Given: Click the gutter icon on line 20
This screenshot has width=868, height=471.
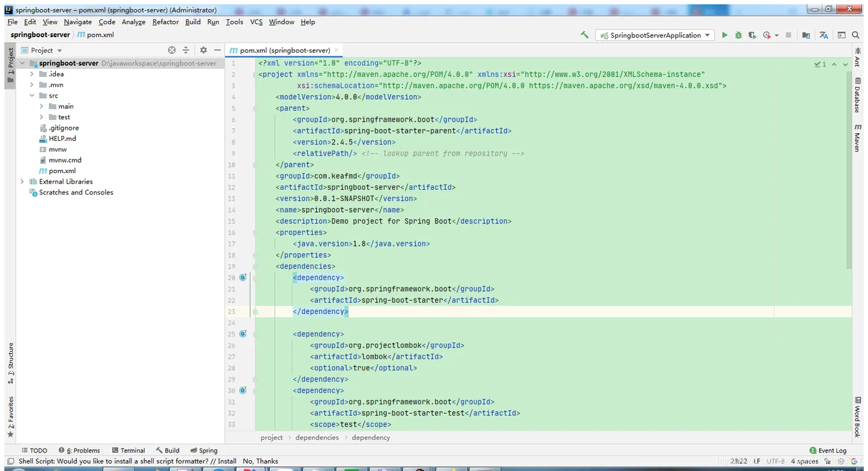Looking at the screenshot, I should pos(243,277).
